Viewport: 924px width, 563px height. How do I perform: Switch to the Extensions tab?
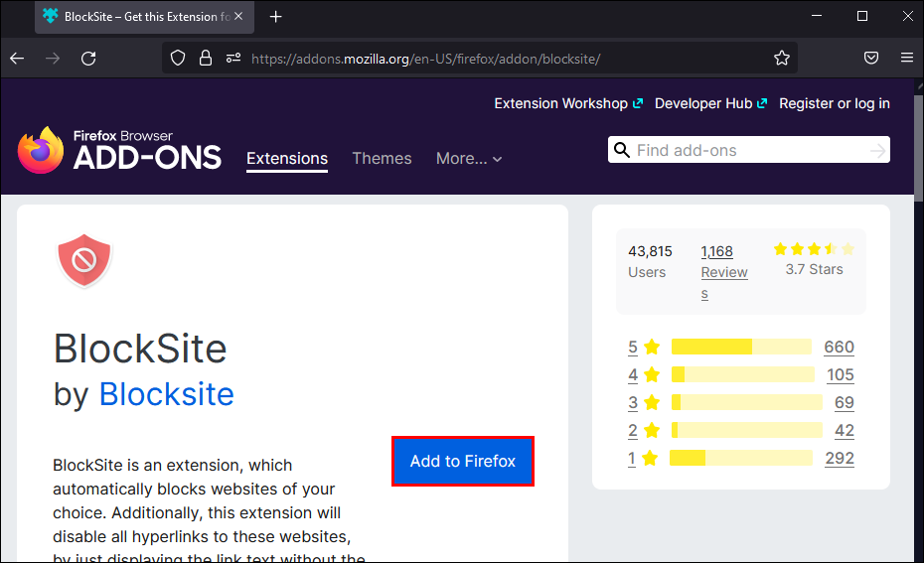[x=287, y=159]
